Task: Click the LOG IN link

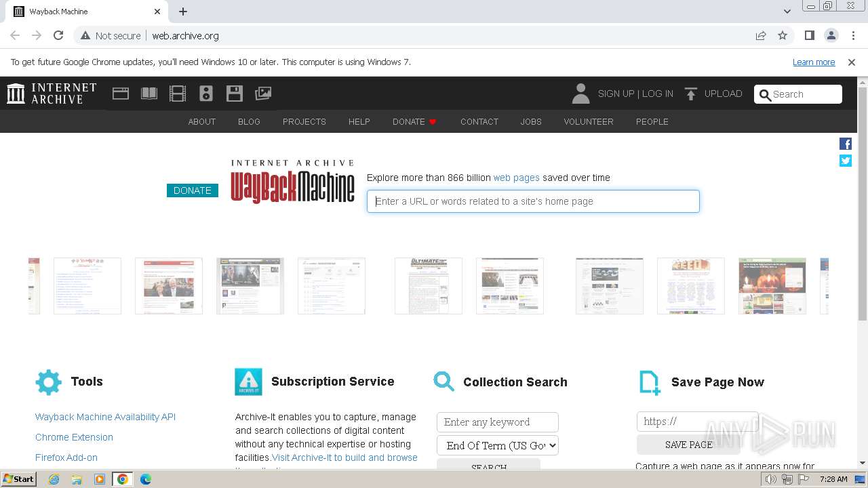Action: tap(658, 94)
